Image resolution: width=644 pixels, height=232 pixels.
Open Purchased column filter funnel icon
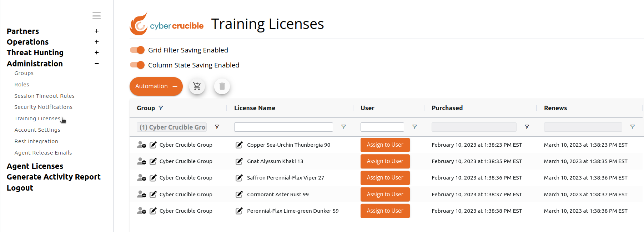527,127
